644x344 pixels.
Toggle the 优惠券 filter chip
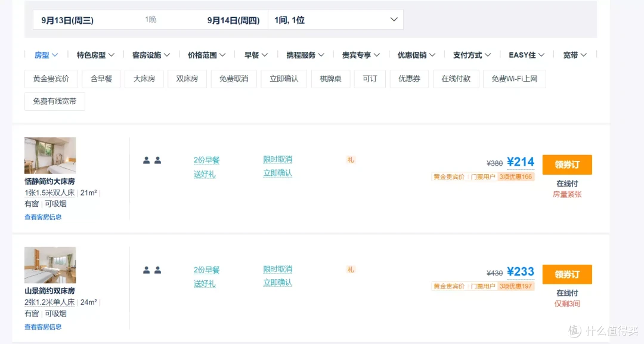click(x=409, y=79)
